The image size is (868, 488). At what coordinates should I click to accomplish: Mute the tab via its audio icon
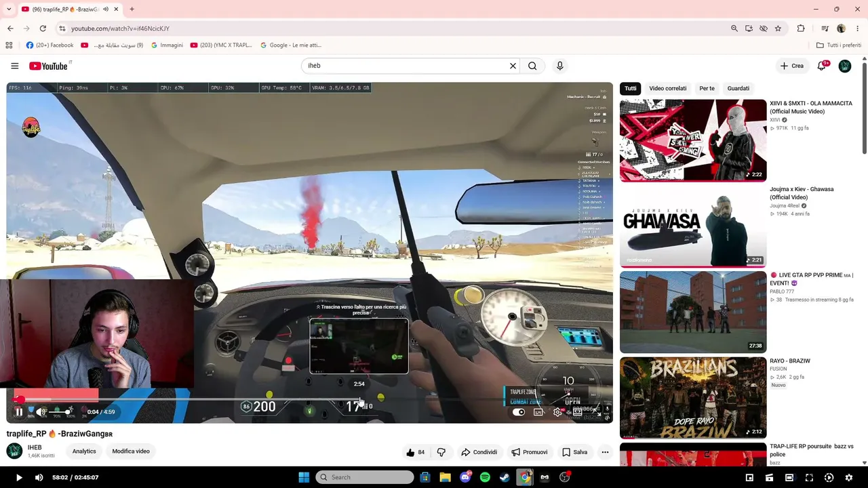pyautogui.click(x=105, y=9)
